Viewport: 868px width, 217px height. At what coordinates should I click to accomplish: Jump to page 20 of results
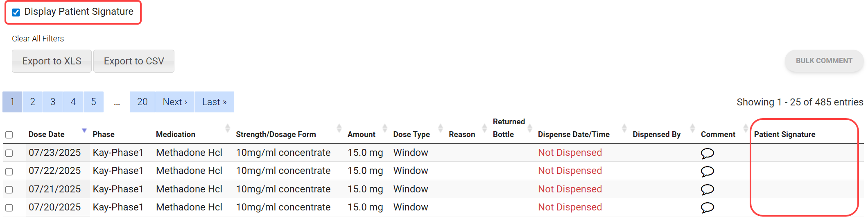pos(142,102)
